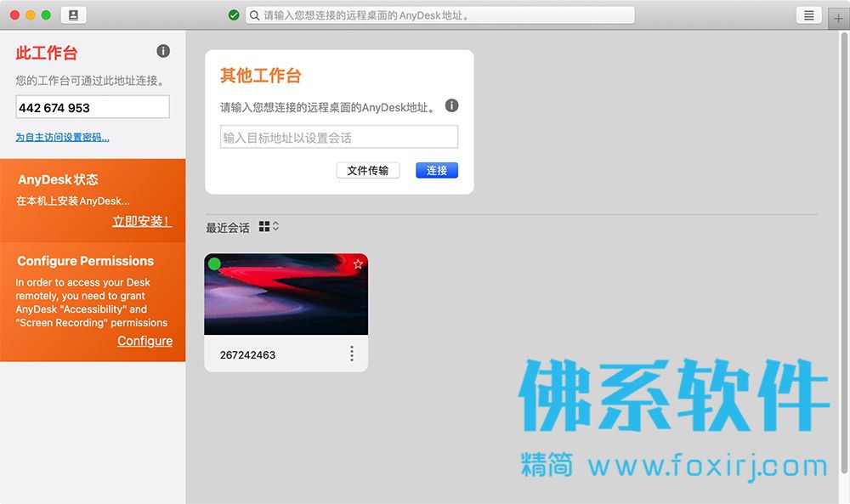Favorite session 267242463 with the star
Viewport: 850px width, 504px height.
(358, 264)
